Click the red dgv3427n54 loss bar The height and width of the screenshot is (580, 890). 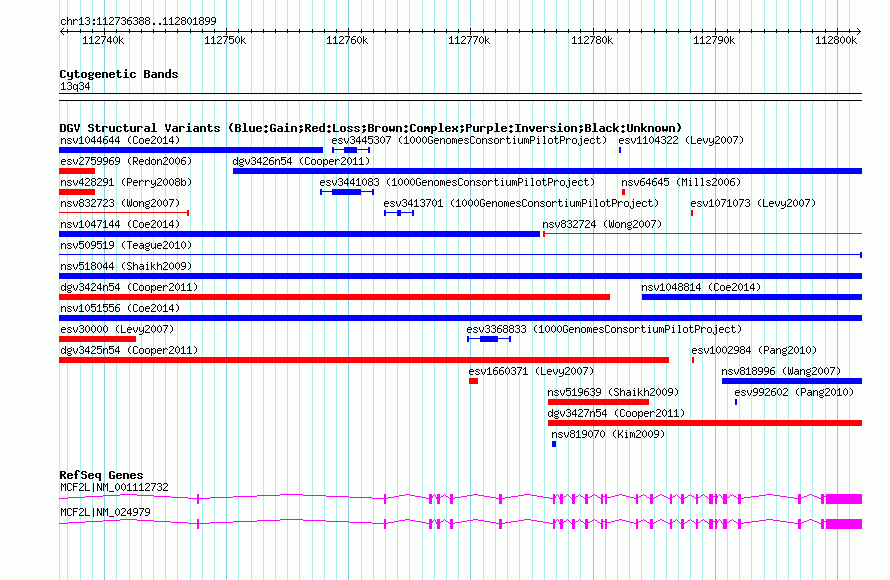705,423
